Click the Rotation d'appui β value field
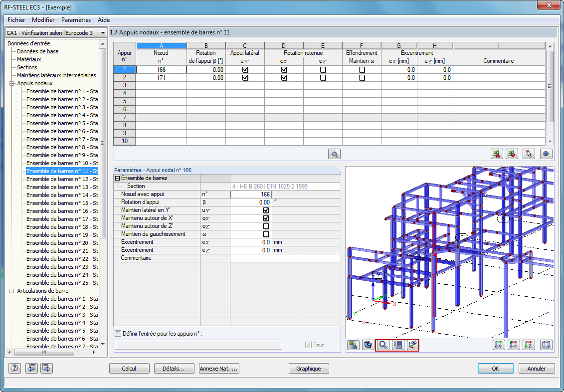 [x=251, y=202]
